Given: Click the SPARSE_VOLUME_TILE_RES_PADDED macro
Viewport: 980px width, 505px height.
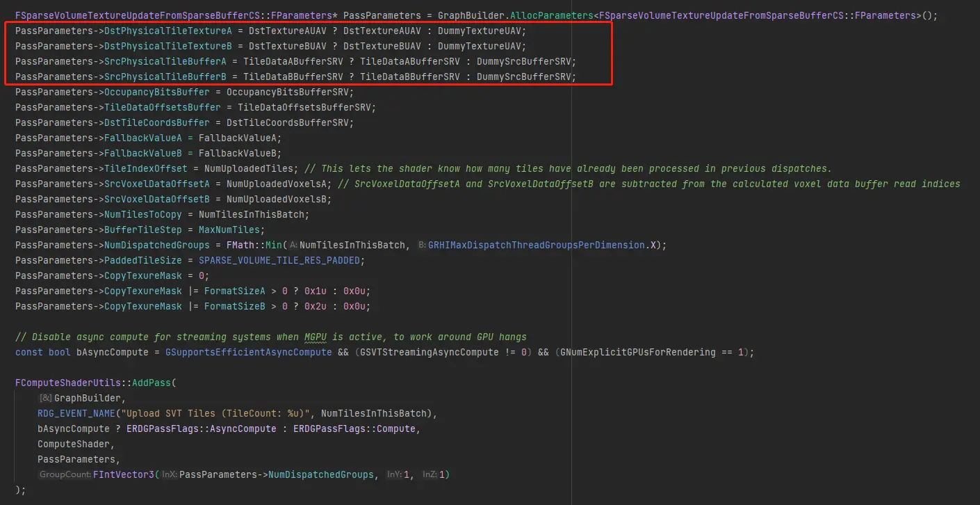Looking at the screenshot, I should pyautogui.click(x=281, y=260).
